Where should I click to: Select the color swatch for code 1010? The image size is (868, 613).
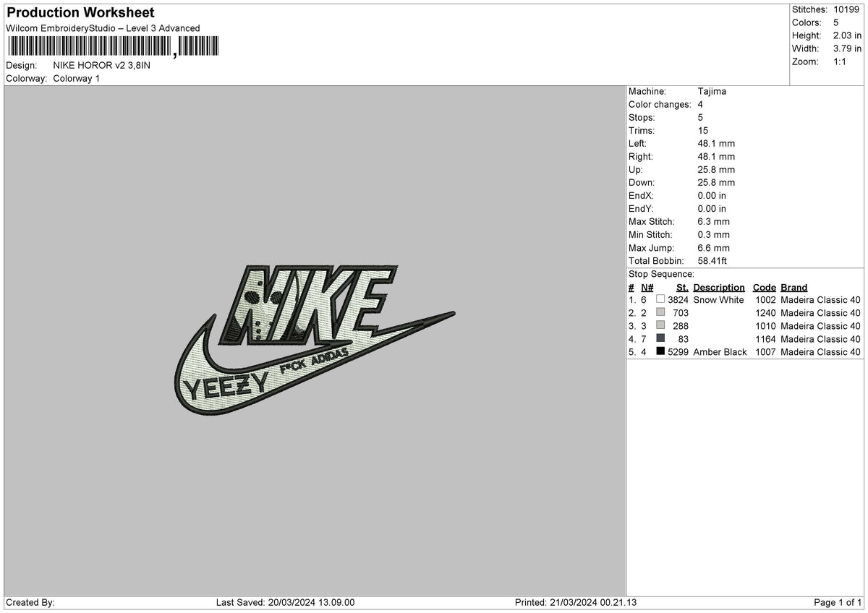point(660,325)
